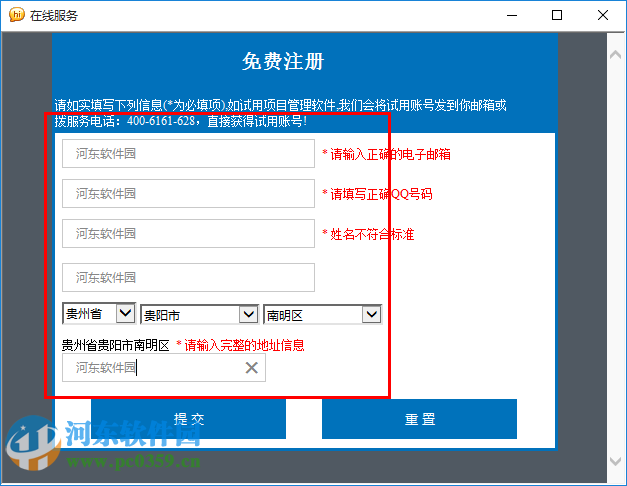The image size is (627, 486).
Task: Minimize the 在线服务 window
Action: [x=512, y=15]
